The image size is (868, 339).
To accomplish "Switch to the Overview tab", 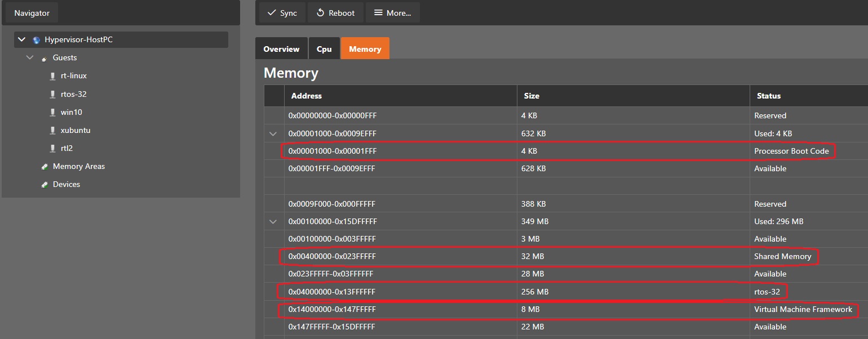I will [281, 49].
